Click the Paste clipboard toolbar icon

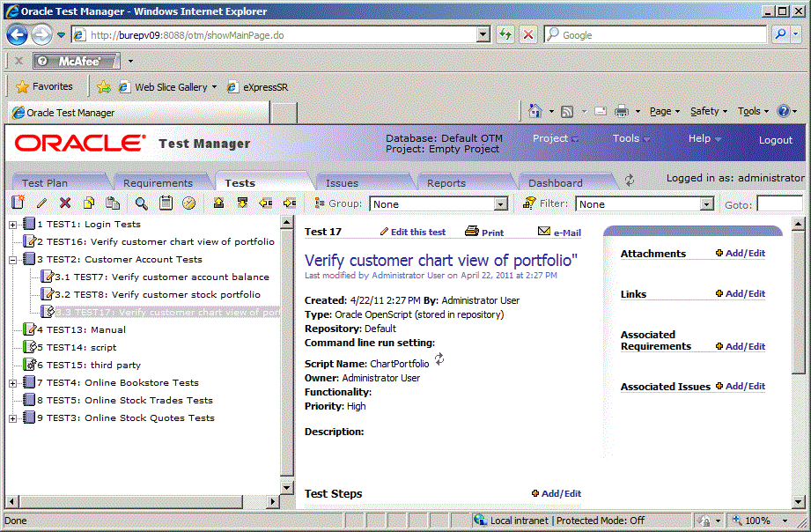[113, 203]
